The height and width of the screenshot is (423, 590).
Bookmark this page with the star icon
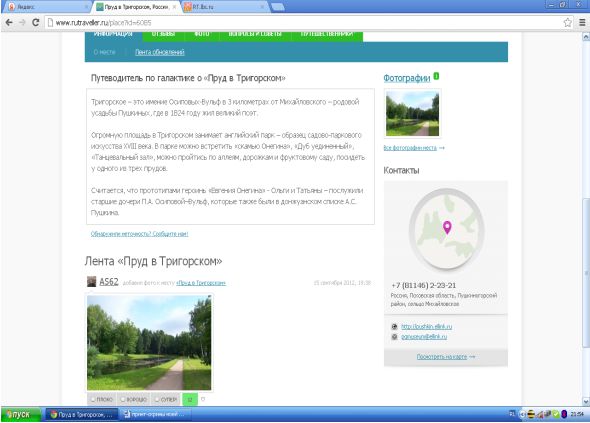click(567, 23)
